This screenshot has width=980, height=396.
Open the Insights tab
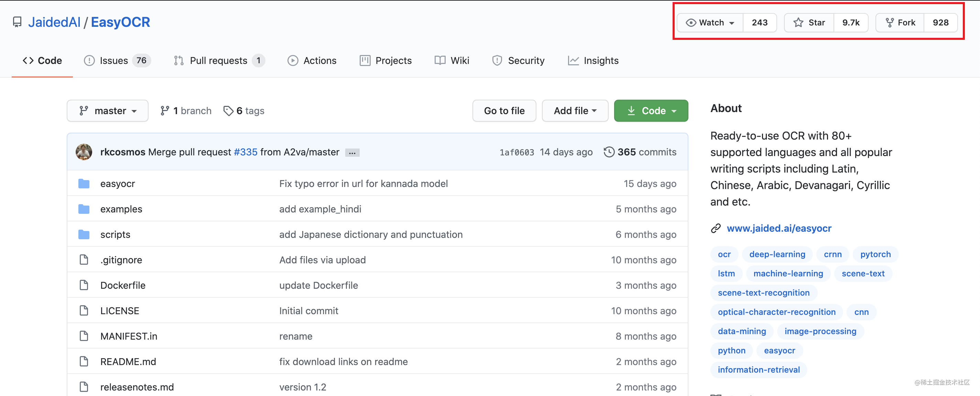pos(593,60)
